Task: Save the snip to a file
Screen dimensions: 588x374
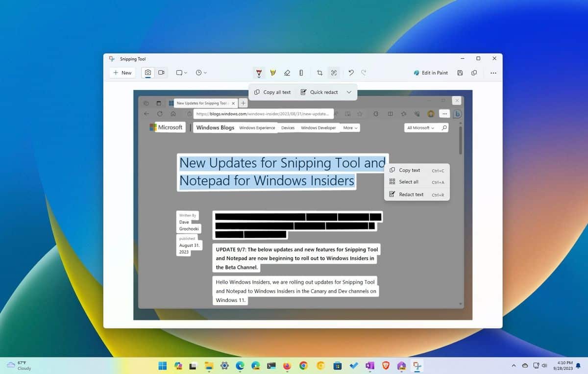Action: (460, 73)
